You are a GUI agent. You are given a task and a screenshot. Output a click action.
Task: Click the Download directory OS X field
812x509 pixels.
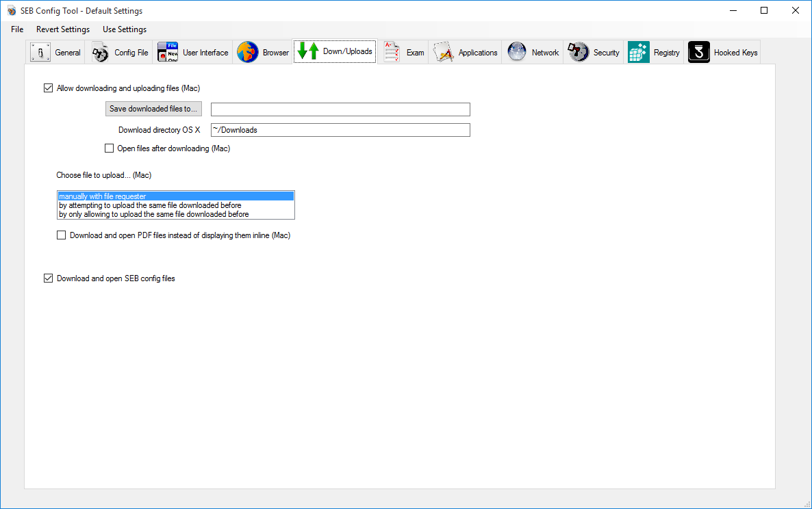tap(340, 130)
